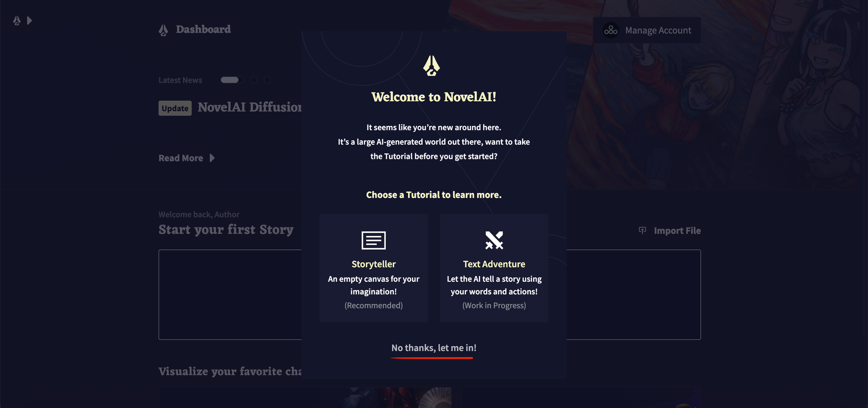Image resolution: width=868 pixels, height=408 pixels.
Task: Click the Manage Account circles icon
Action: coord(611,30)
